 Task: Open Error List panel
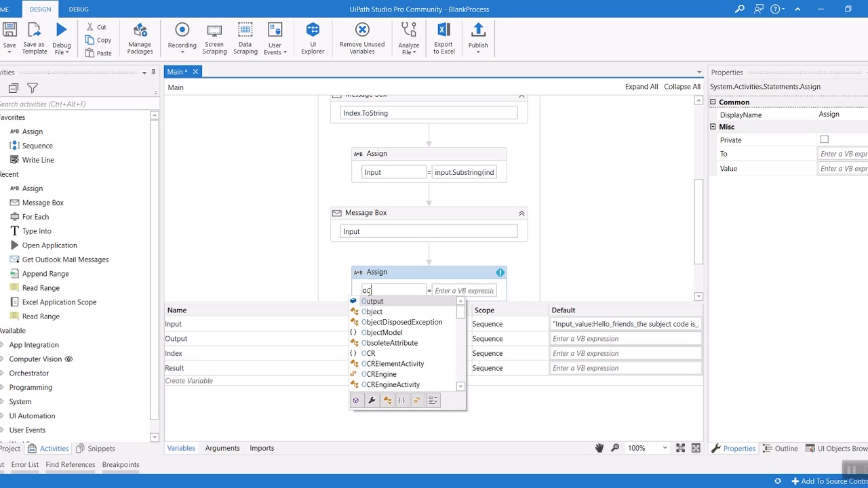tap(24, 465)
